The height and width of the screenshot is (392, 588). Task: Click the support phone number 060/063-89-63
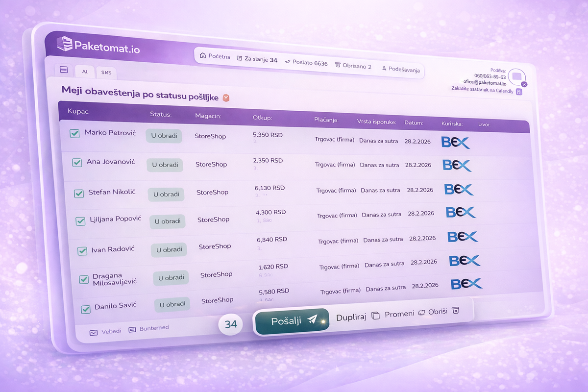[x=489, y=76]
